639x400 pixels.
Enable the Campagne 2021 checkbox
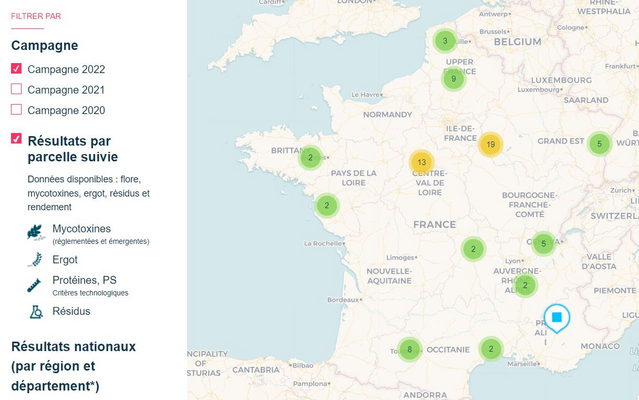point(16,90)
